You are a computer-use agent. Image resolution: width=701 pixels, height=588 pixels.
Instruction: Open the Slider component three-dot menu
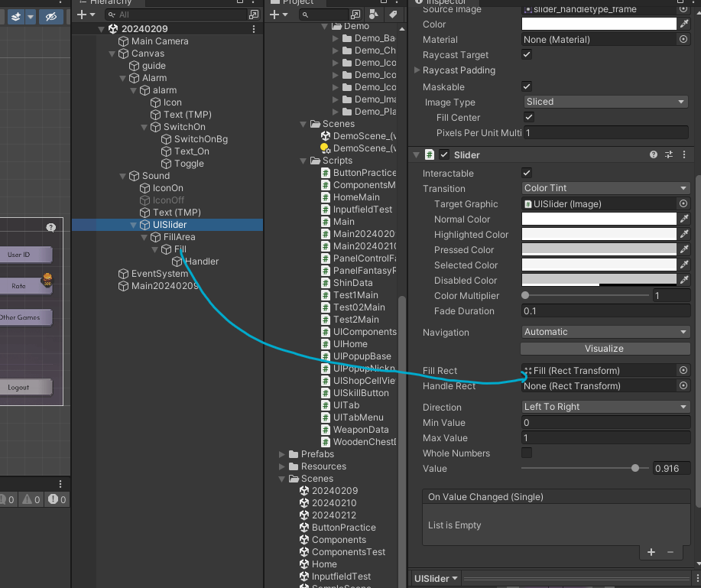point(684,154)
